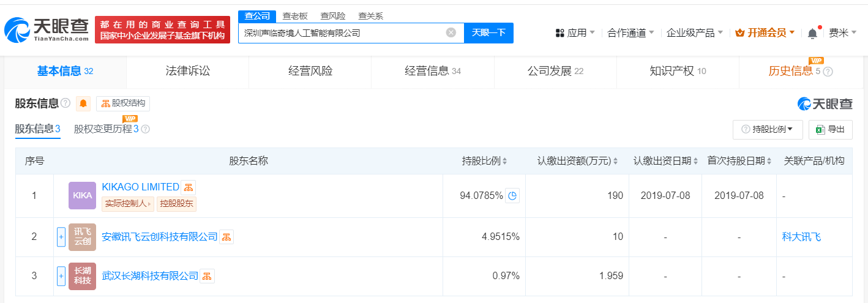Select the 查老板 search tab
The height and width of the screenshot is (303, 868).
pos(295,17)
